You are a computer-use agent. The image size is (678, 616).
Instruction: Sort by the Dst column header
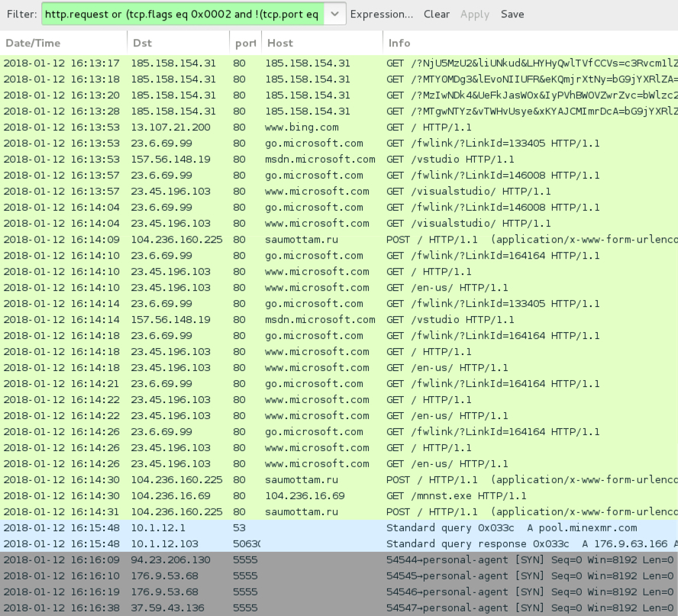point(178,43)
